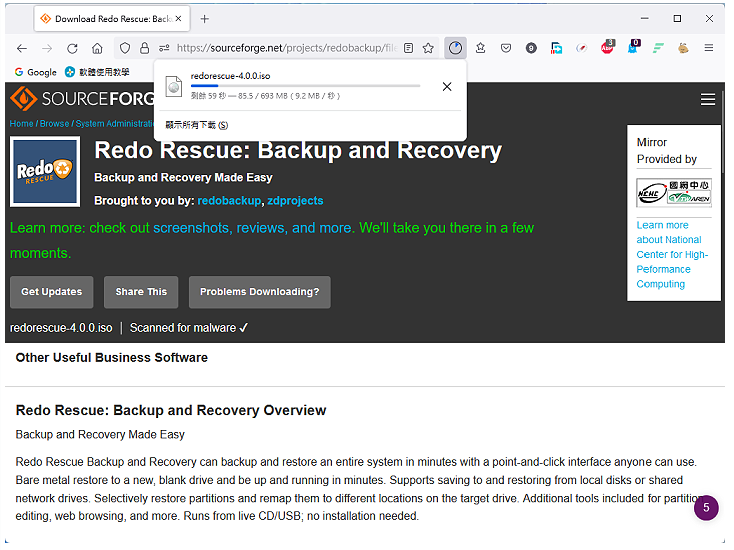734x550 pixels.
Task: Open the green striped extension icon
Action: [658, 48]
